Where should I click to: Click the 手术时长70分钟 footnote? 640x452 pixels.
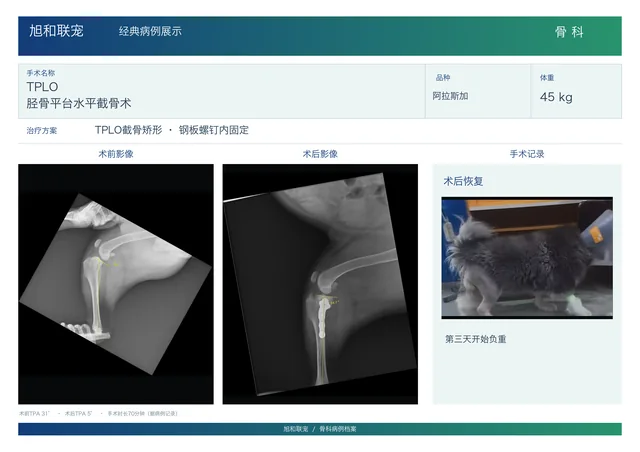tap(142, 414)
